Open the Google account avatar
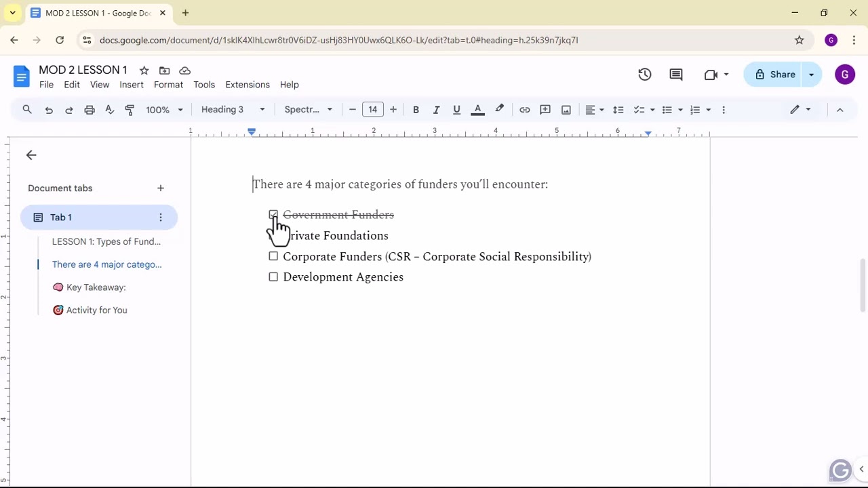This screenshot has height=488, width=868. (x=845, y=75)
